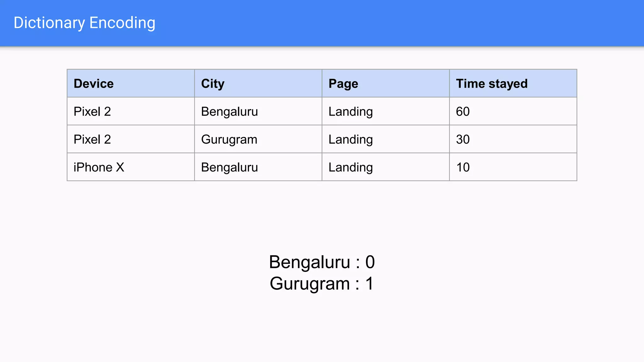Select the Device column header
The height and width of the screenshot is (362, 644).
pos(94,84)
